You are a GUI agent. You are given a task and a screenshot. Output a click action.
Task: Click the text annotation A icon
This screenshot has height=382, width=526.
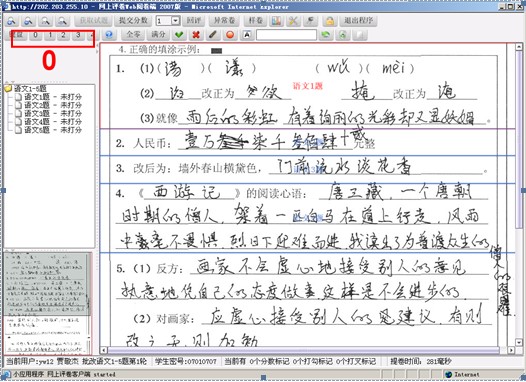[247, 35]
